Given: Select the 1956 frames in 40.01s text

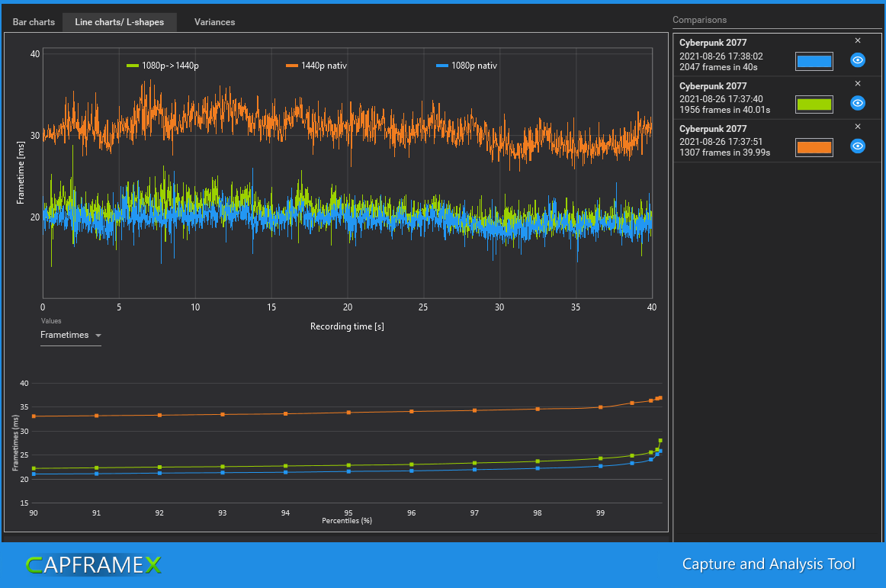Looking at the screenshot, I should coord(724,110).
